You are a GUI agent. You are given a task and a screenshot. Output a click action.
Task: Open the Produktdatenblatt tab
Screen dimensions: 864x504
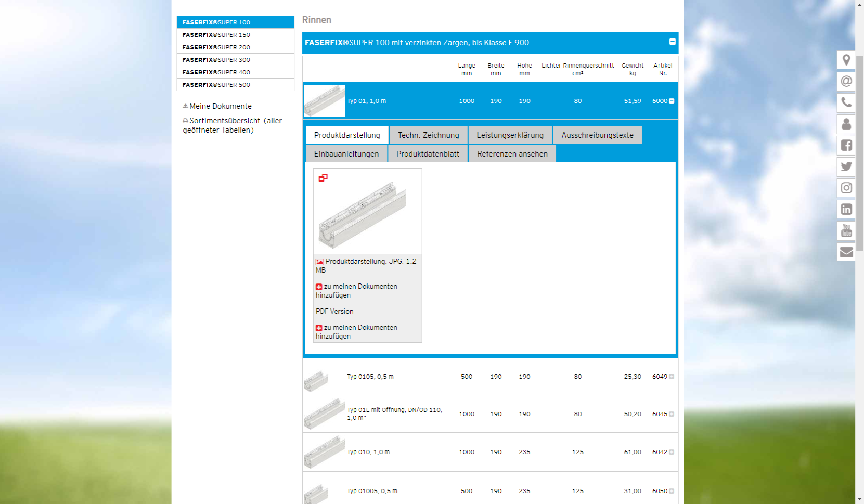(x=428, y=153)
